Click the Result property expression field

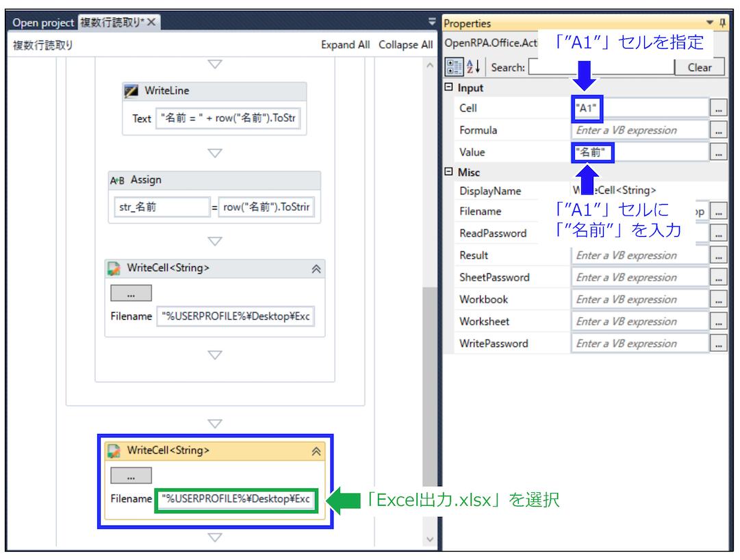[639, 255]
